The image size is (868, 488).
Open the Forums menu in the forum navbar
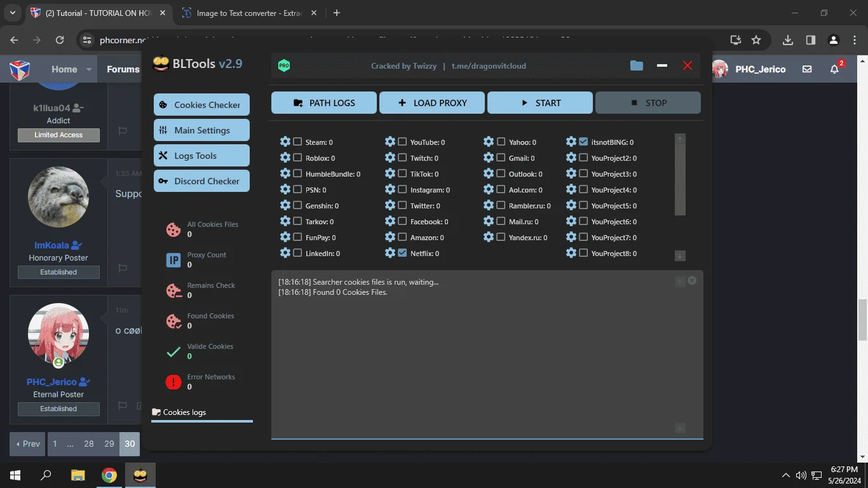[x=123, y=69]
